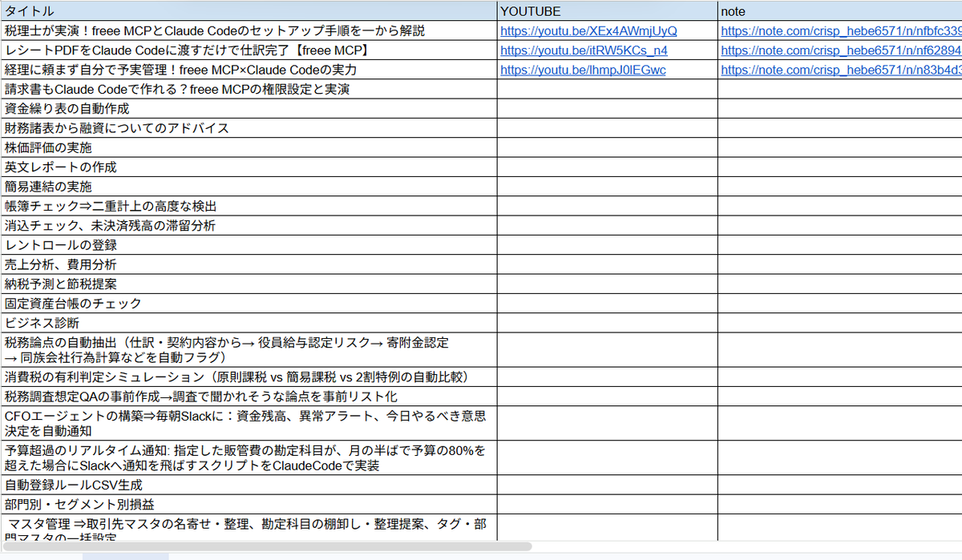Select empty note cell in 株価評価の実施 row
Screen dimensions: 962x560
pyautogui.click(x=839, y=148)
